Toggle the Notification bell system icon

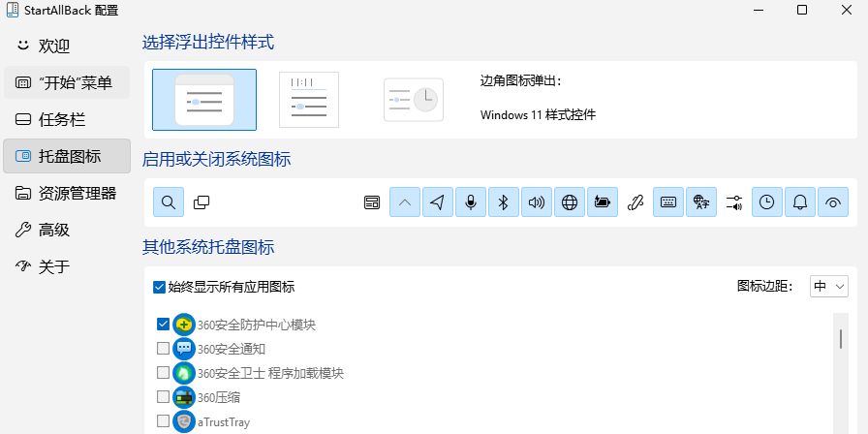point(800,202)
